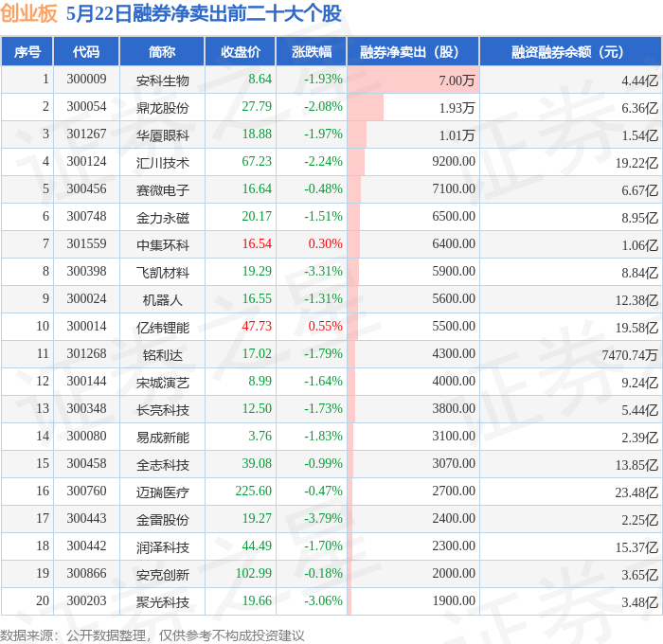The height and width of the screenshot is (644, 663).
Task: Select stock name 易成新能
Action: click(x=162, y=438)
